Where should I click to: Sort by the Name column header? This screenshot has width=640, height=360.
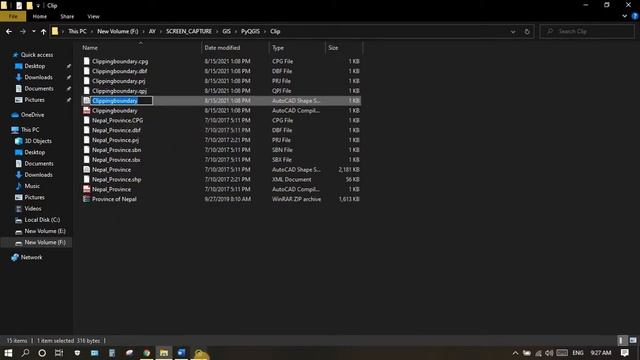pos(90,48)
